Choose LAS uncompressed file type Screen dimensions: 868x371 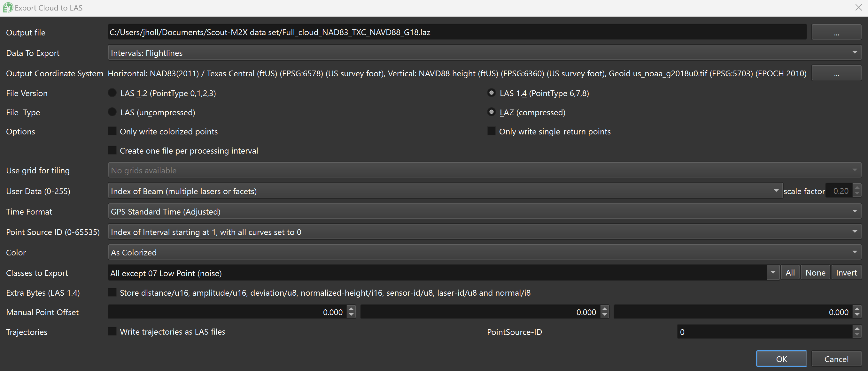point(112,112)
